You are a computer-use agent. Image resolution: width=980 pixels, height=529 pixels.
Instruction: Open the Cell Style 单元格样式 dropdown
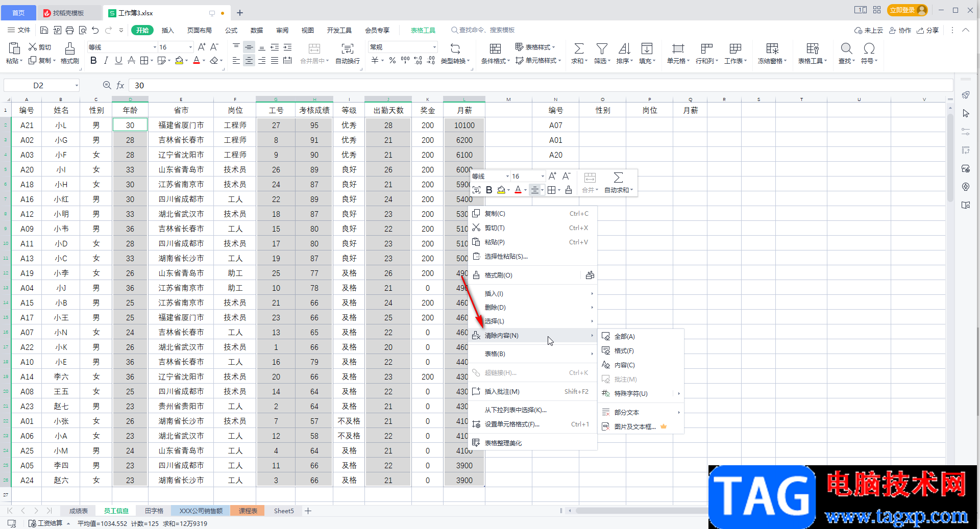click(x=538, y=61)
